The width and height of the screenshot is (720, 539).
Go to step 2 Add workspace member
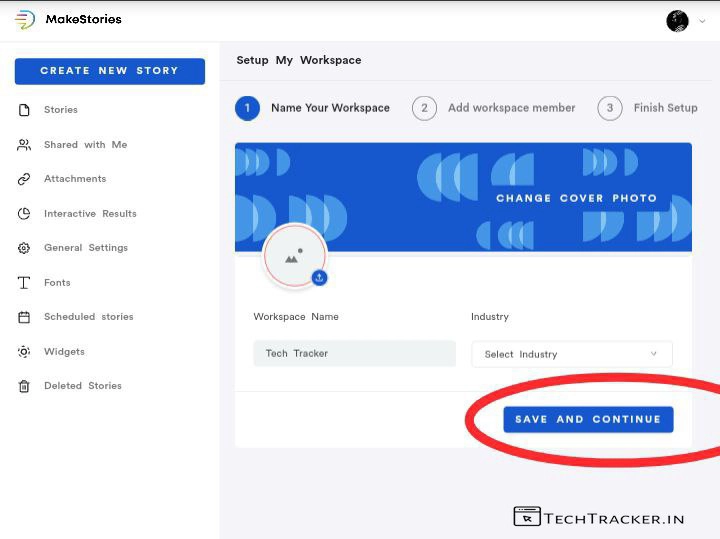424,108
